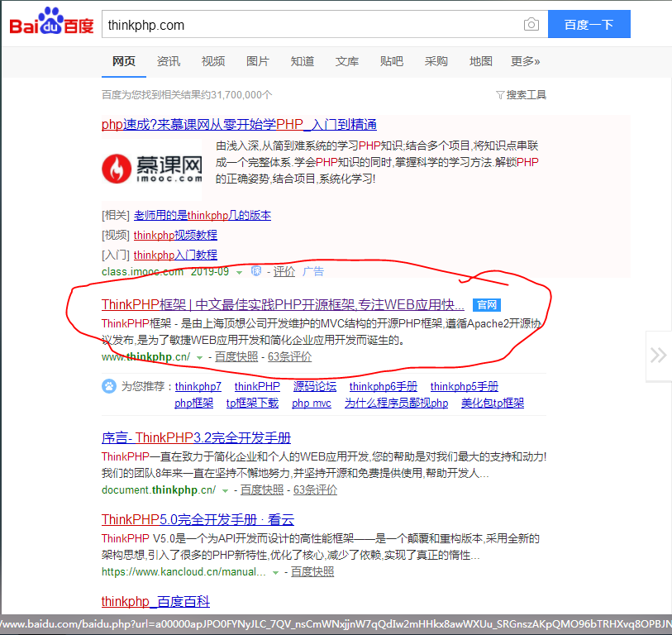
Task: Click the blue circle icon before 为您推荐
Action: pyautogui.click(x=108, y=386)
